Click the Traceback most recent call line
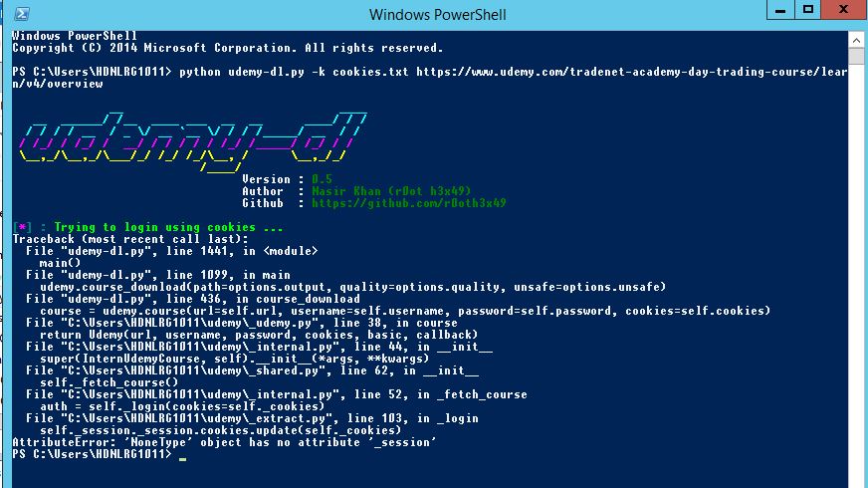Viewport: 868px width, 488px height. pos(130,239)
